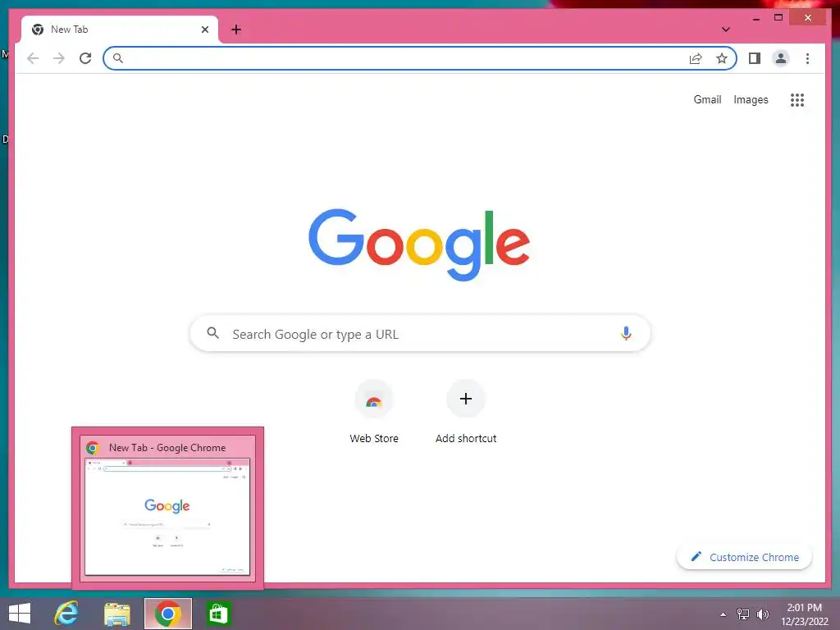840x630 pixels.
Task: Close the New Tab tab
Action: tap(204, 30)
